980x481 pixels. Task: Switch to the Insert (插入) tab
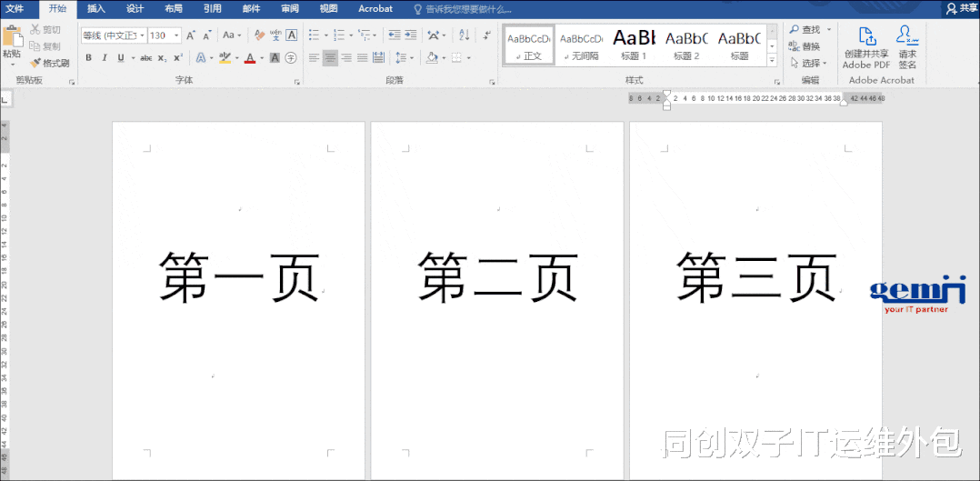pos(96,9)
